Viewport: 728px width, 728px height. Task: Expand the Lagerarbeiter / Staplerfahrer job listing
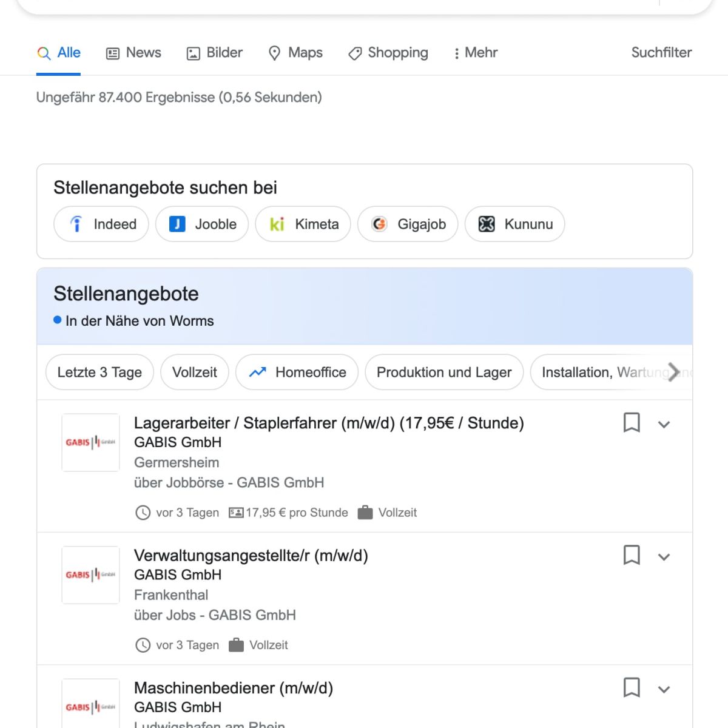[x=664, y=424]
